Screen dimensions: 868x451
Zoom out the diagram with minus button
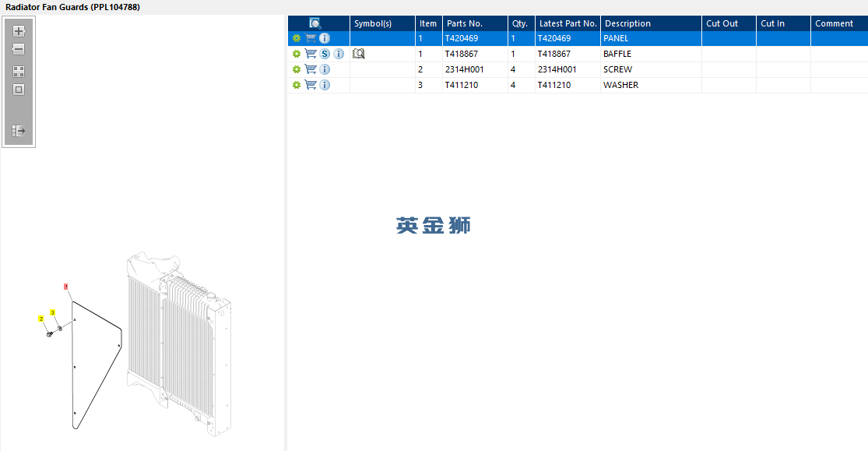pos(19,49)
